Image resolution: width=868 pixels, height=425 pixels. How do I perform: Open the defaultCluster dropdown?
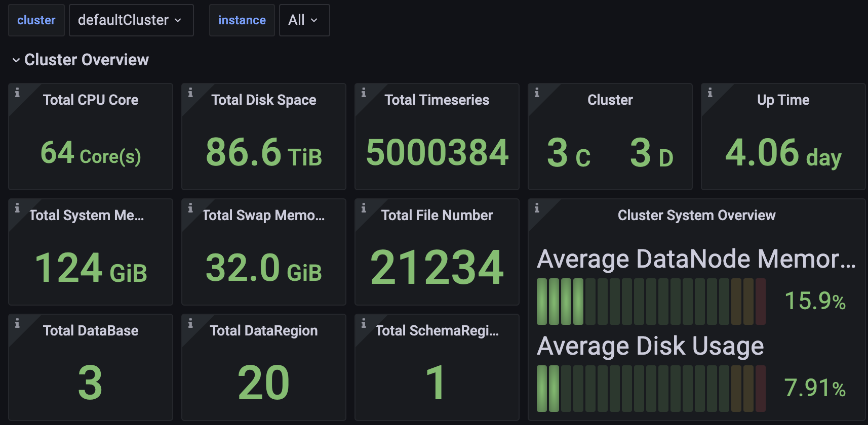pos(131,20)
